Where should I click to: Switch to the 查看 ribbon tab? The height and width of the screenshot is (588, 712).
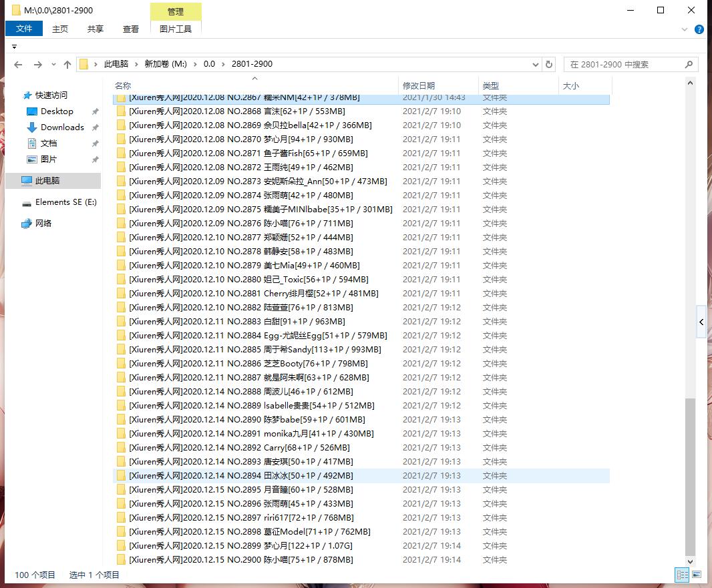click(131, 29)
